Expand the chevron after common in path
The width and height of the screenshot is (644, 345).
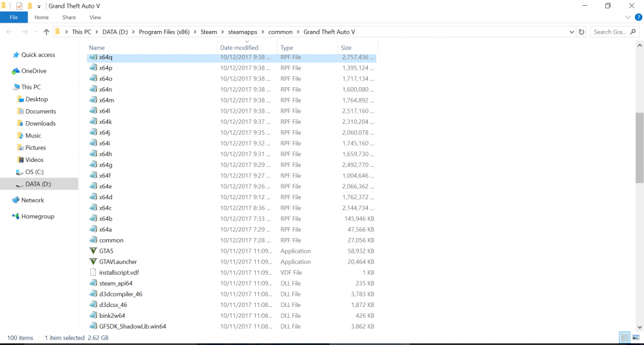(x=298, y=32)
